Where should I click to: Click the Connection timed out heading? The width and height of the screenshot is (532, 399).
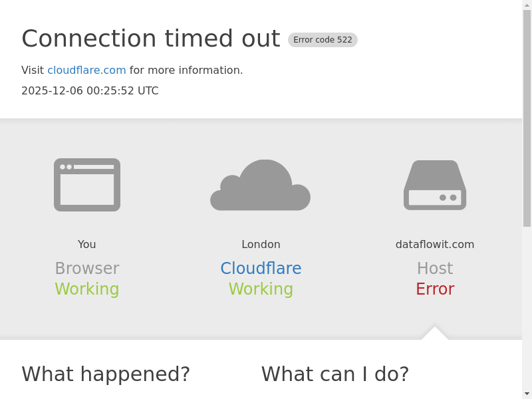[x=150, y=39]
